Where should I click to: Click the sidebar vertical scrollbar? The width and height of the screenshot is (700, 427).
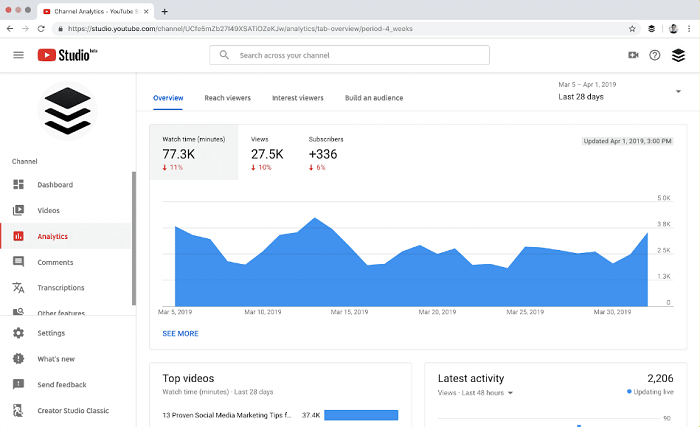point(134,238)
